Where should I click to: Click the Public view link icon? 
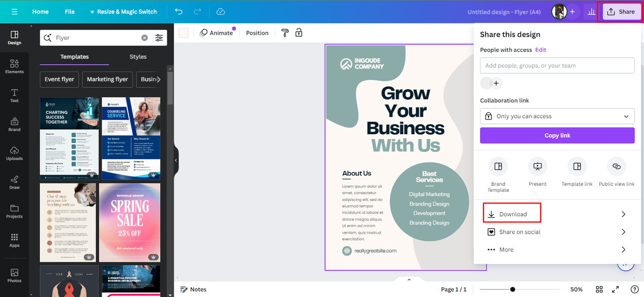click(x=616, y=166)
